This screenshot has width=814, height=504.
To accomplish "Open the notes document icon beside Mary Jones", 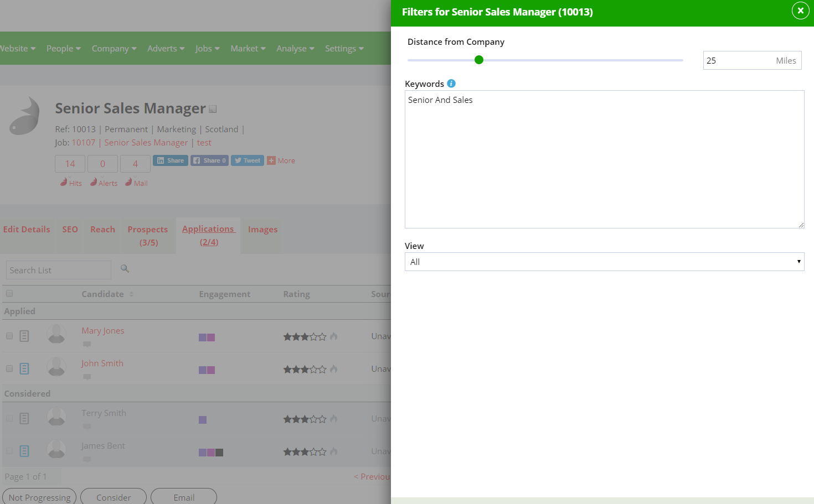I will tap(24, 336).
